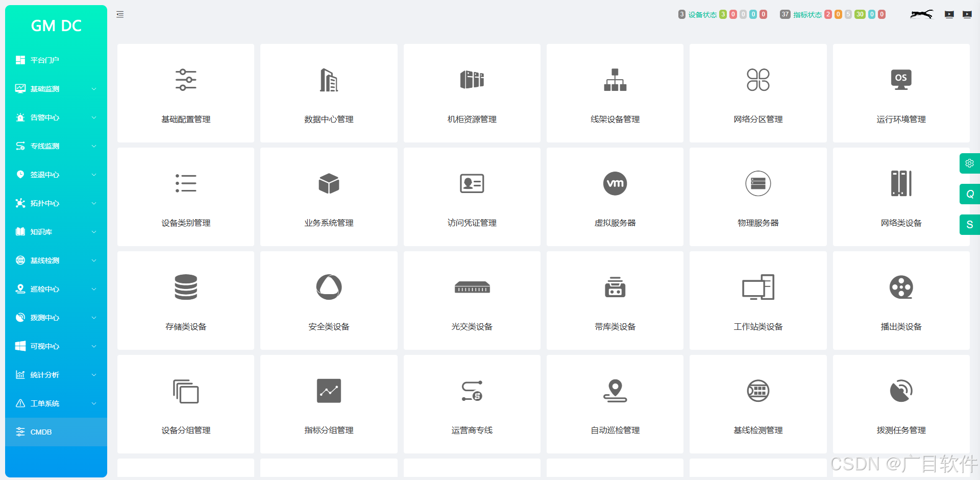
Task: Open 基础配置管理 sliders icon card
Action: coord(186,93)
